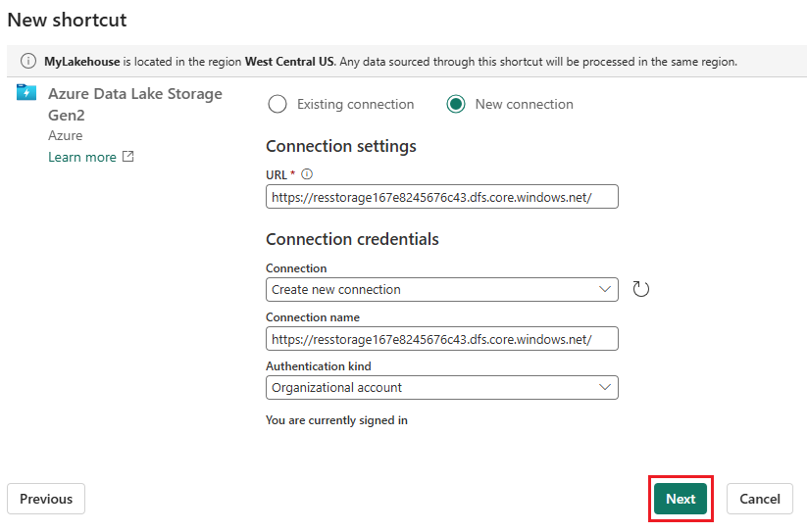Click the external link icon beside Learn more
The image size is (807, 532).
[128, 157]
